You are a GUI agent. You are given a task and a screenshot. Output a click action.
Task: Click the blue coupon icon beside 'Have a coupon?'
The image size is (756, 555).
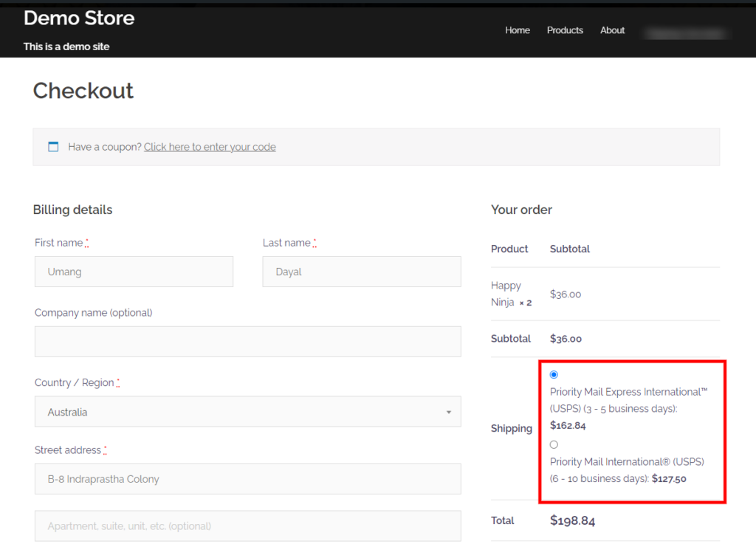(x=52, y=146)
